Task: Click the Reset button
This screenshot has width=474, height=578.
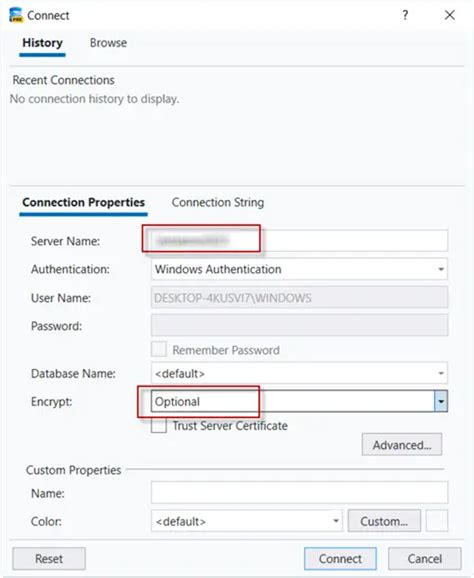Action: coord(49,558)
